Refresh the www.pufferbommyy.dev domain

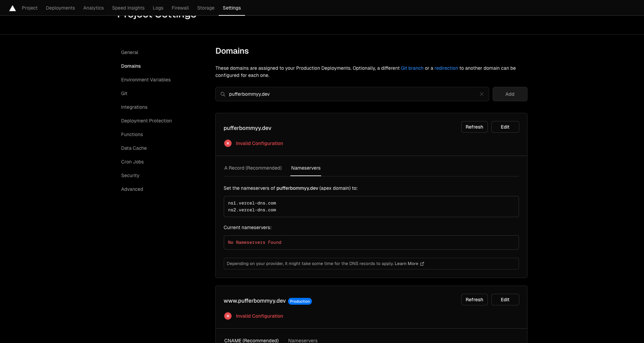coord(474,300)
